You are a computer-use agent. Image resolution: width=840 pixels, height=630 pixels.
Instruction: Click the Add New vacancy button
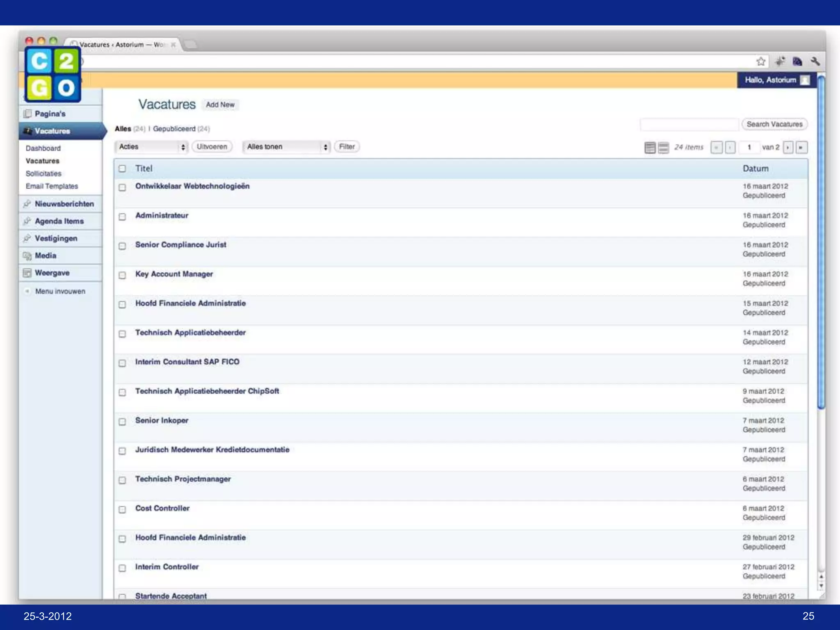coord(220,105)
